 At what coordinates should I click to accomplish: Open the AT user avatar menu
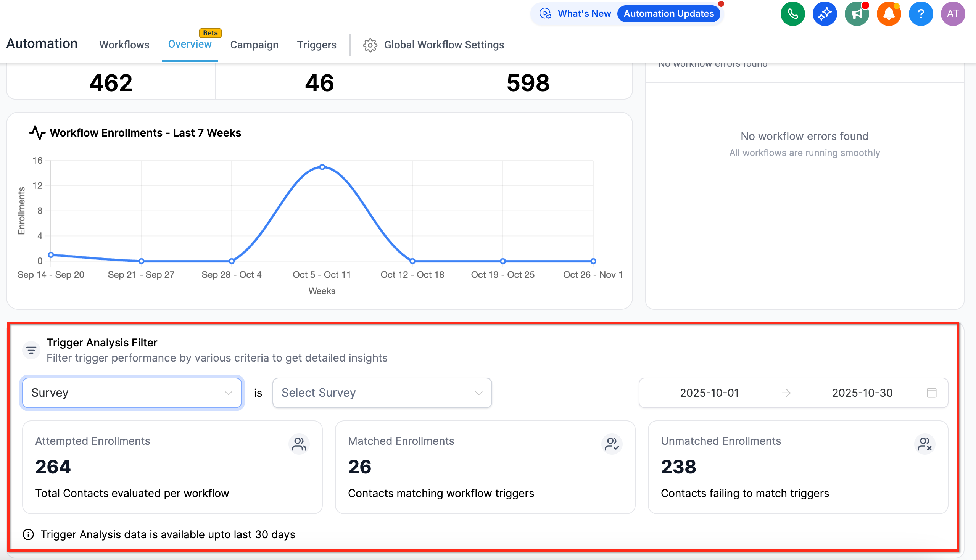952,14
